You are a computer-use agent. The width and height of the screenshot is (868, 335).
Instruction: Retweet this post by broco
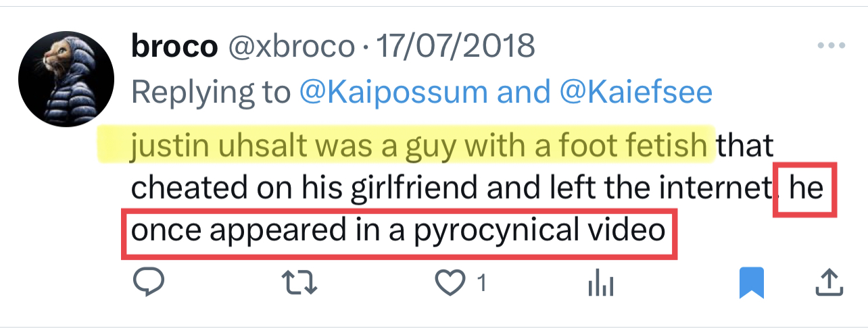click(298, 284)
